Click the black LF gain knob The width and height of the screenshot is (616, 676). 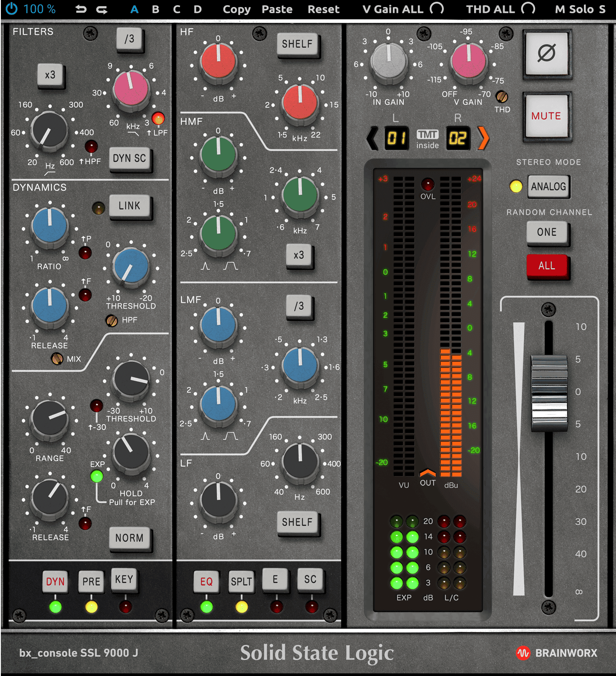point(218,501)
